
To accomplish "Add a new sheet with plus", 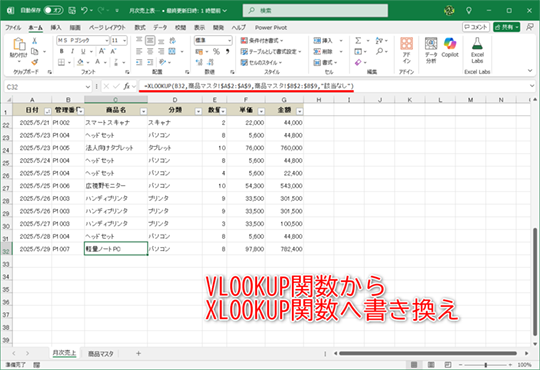I will (x=138, y=353).
